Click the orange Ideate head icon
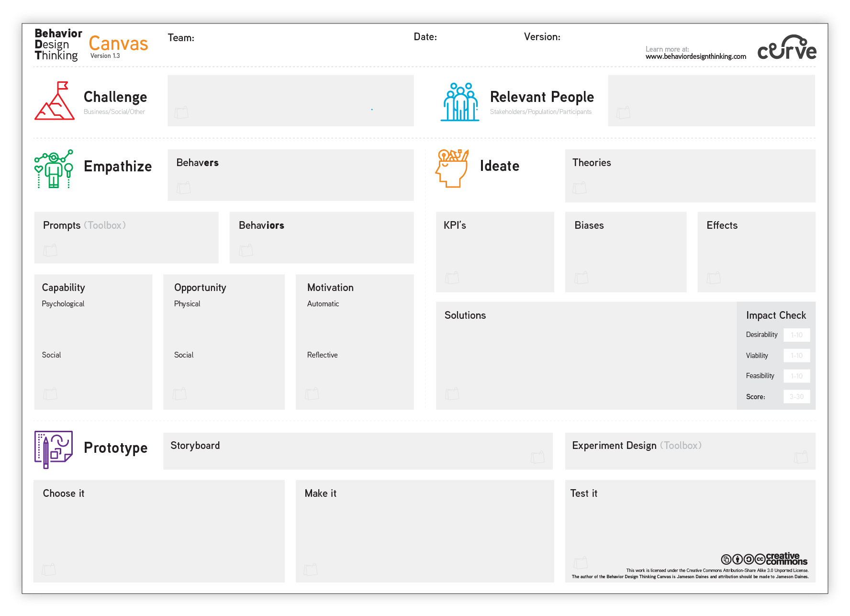This screenshot has height=616, width=850. point(450,168)
